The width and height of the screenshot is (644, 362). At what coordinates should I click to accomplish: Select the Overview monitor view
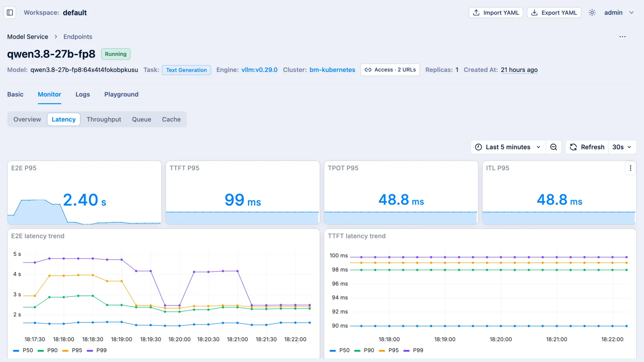tap(27, 119)
